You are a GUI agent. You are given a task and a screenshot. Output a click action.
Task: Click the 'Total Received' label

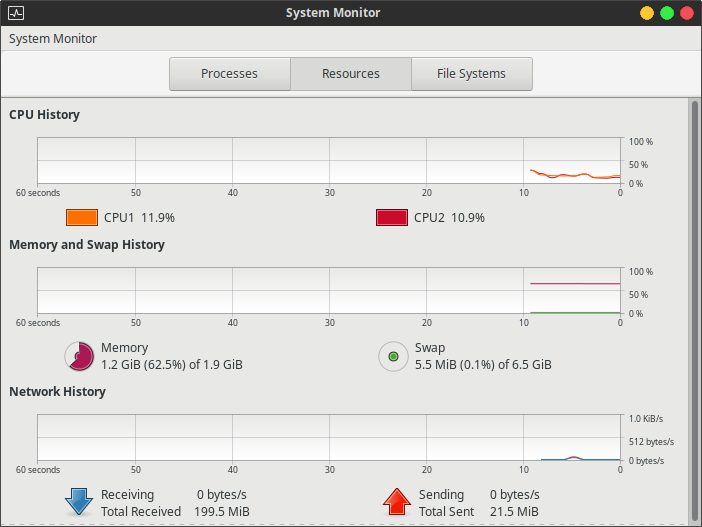(x=141, y=512)
